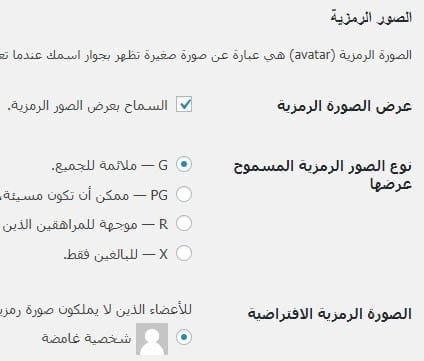424x361 pixels.
Task: Select the G rating radio button
Action: pos(184,164)
